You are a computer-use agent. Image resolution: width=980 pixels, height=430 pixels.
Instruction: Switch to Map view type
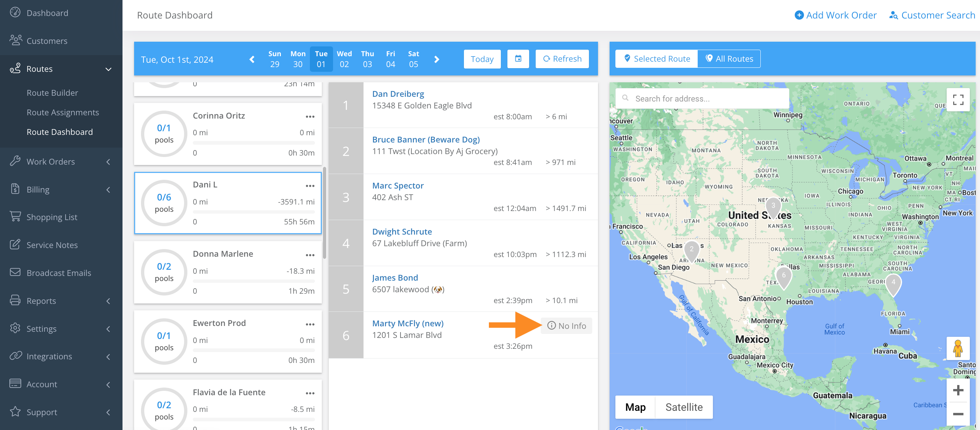635,407
